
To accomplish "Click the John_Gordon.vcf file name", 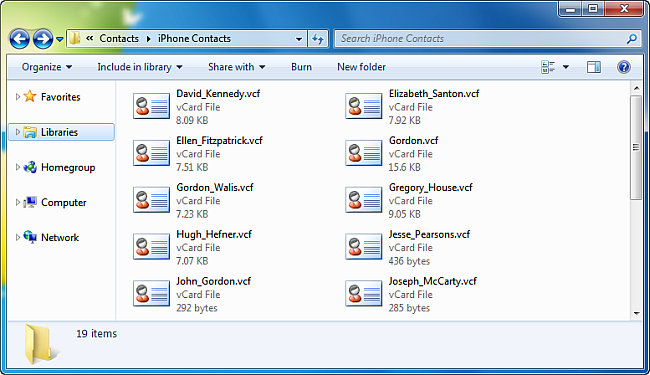I will [x=213, y=281].
